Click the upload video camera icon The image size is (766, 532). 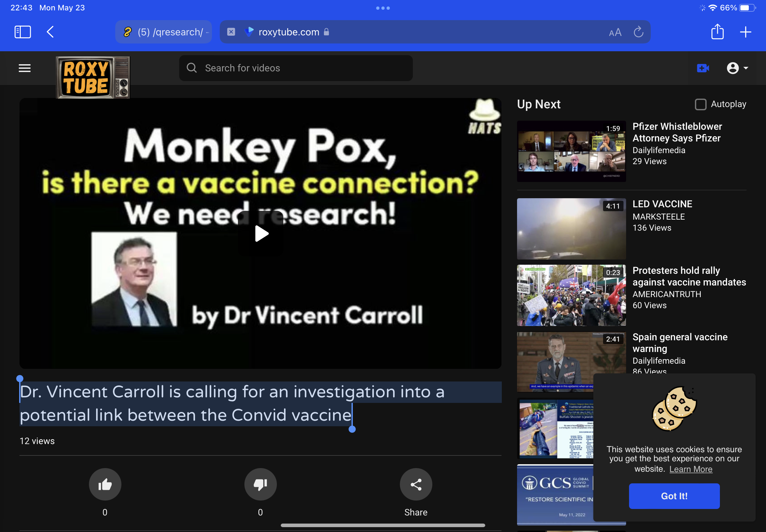(703, 68)
